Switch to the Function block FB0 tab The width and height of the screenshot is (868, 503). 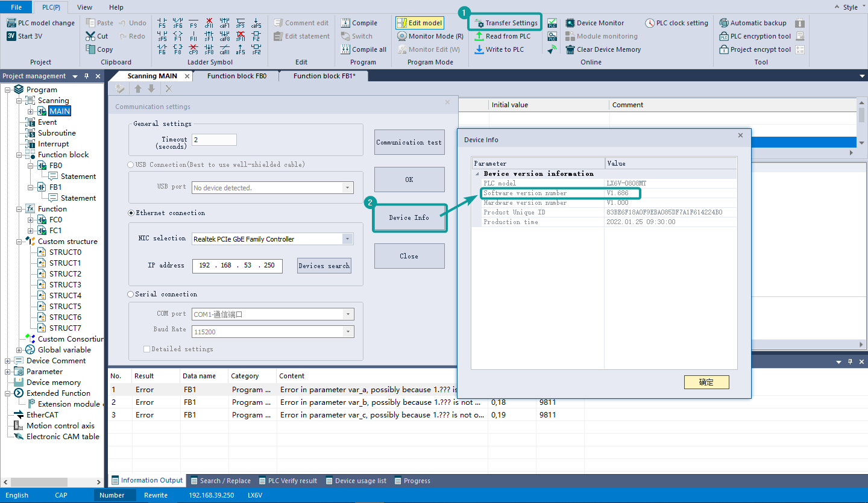tap(236, 76)
